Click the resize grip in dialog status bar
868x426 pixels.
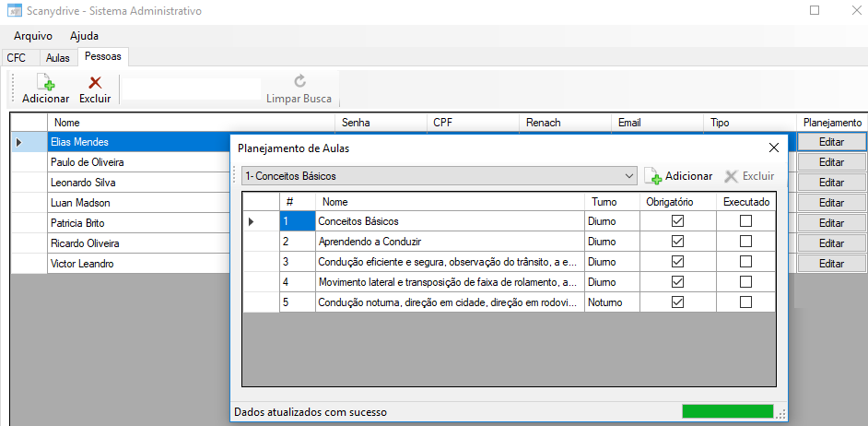tap(781, 413)
